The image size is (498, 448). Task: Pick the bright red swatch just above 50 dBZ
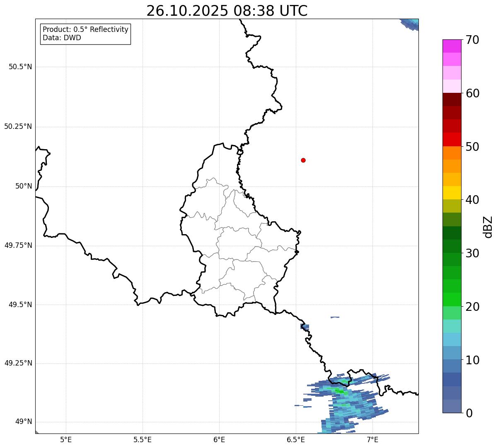(x=452, y=139)
